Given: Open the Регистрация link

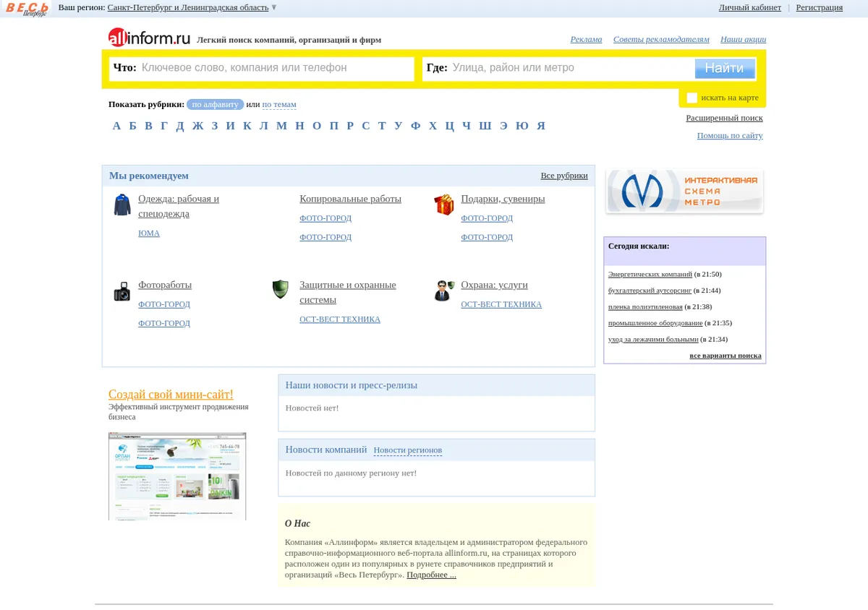Looking at the screenshot, I should click(x=820, y=7).
